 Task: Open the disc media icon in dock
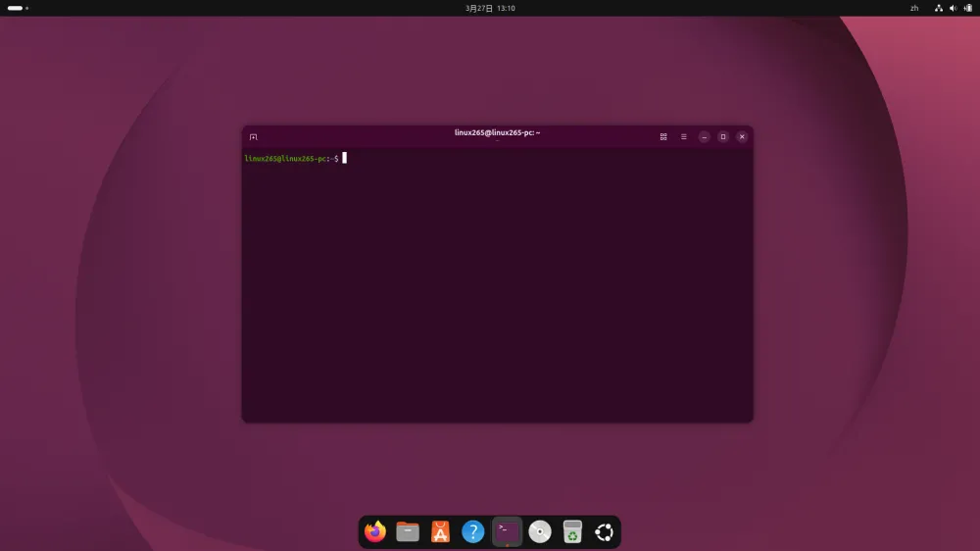tap(540, 531)
